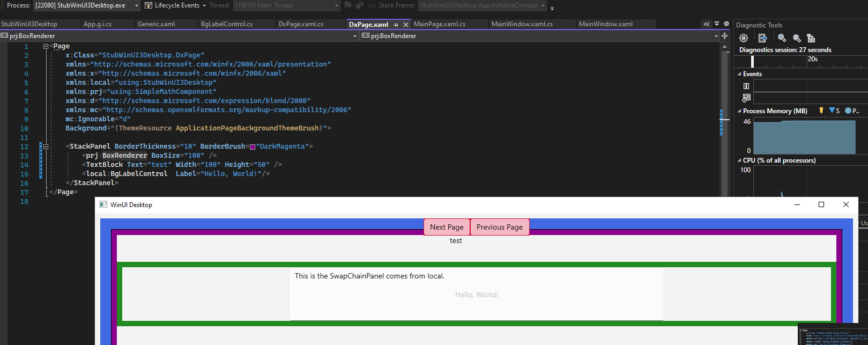
Task: Click the debug toolbar overflow arrow
Action: point(552,8)
